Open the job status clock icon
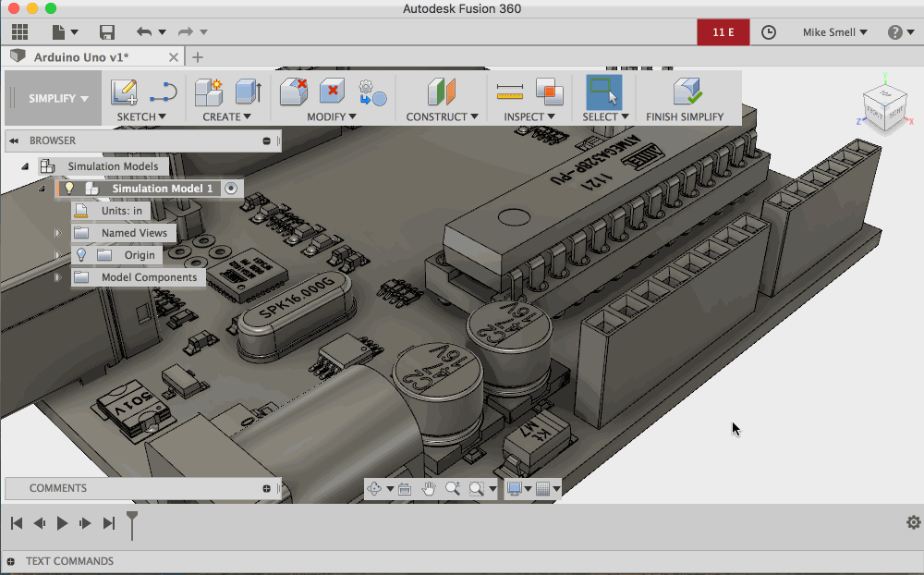This screenshot has width=924, height=575. click(x=769, y=32)
